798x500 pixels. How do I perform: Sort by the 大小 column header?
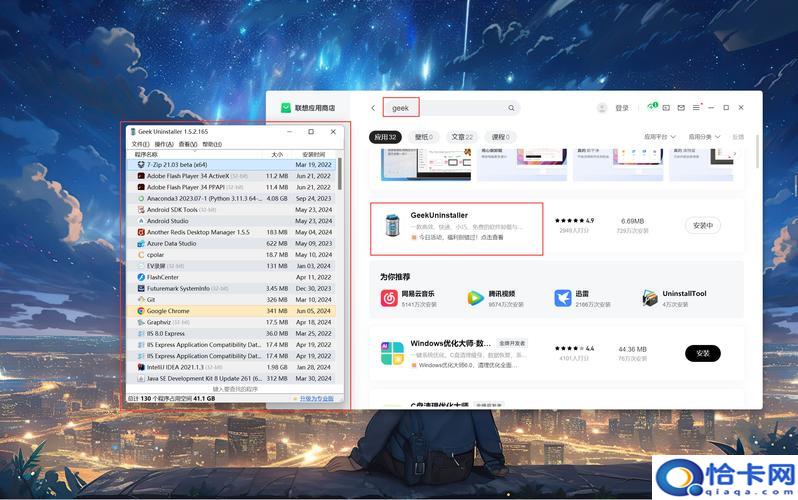(x=277, y=154)
